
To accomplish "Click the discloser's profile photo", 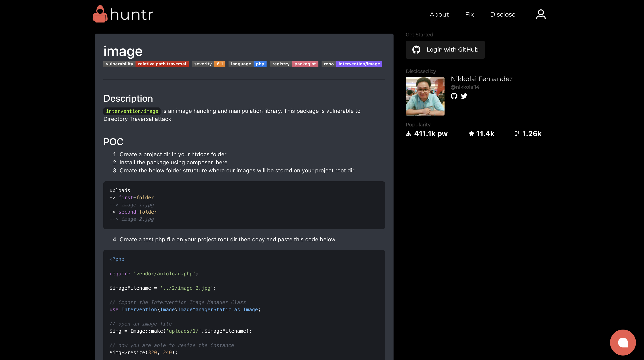I will (425, 96).
